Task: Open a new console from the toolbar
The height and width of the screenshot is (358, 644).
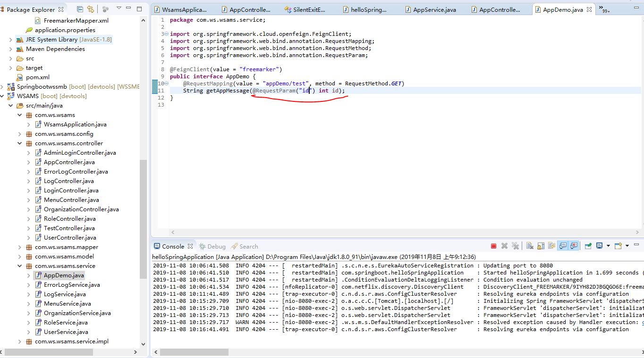Action: [618, 245]
